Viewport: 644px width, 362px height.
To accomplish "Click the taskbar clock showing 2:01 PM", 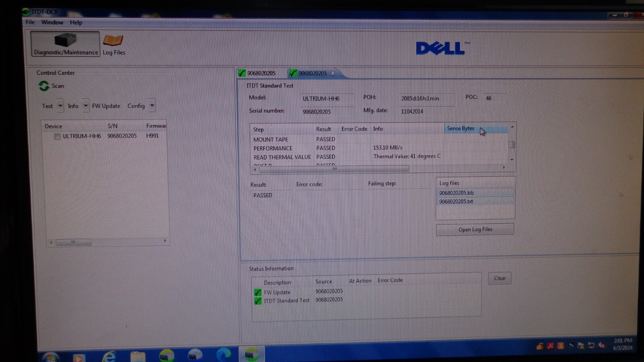I will [623, 344].
